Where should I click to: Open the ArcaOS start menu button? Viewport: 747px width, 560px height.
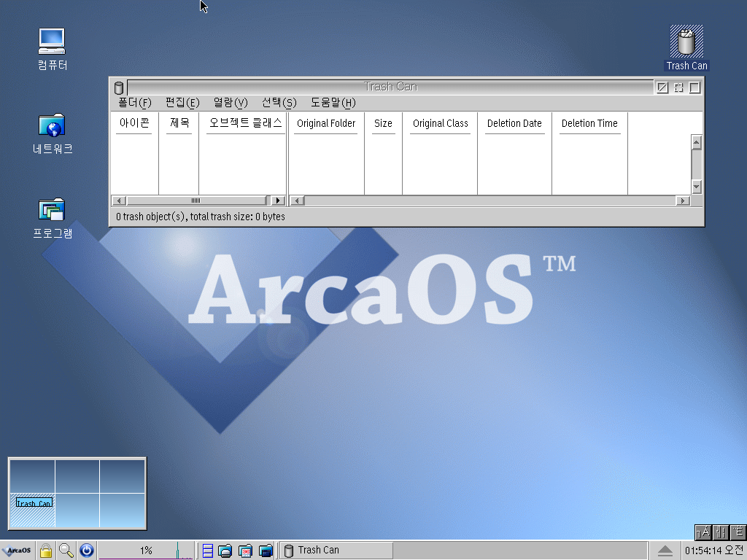pyautogui.click(x=17, y=551)
